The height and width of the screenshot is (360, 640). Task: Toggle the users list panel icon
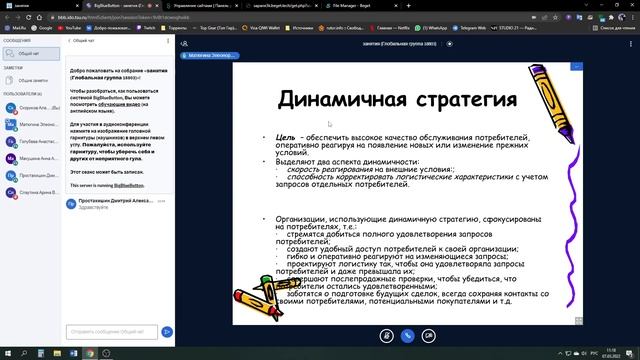(184, 44)
